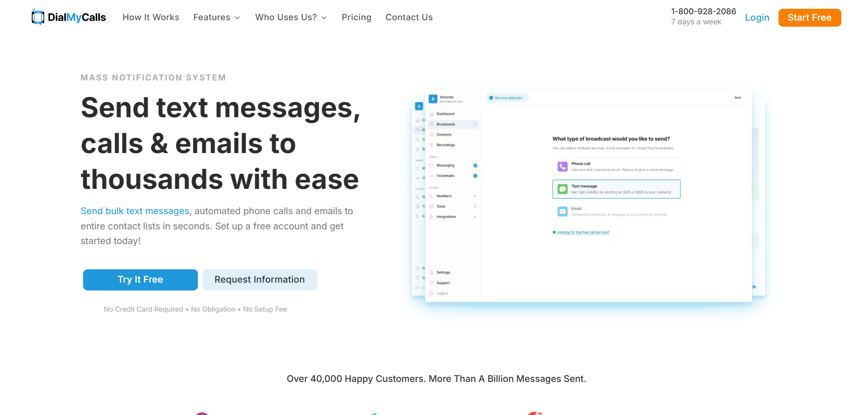Click the Voicemails icon in the sidebar
The height and width of the screenshot is (415, 868).
(431, 176)
